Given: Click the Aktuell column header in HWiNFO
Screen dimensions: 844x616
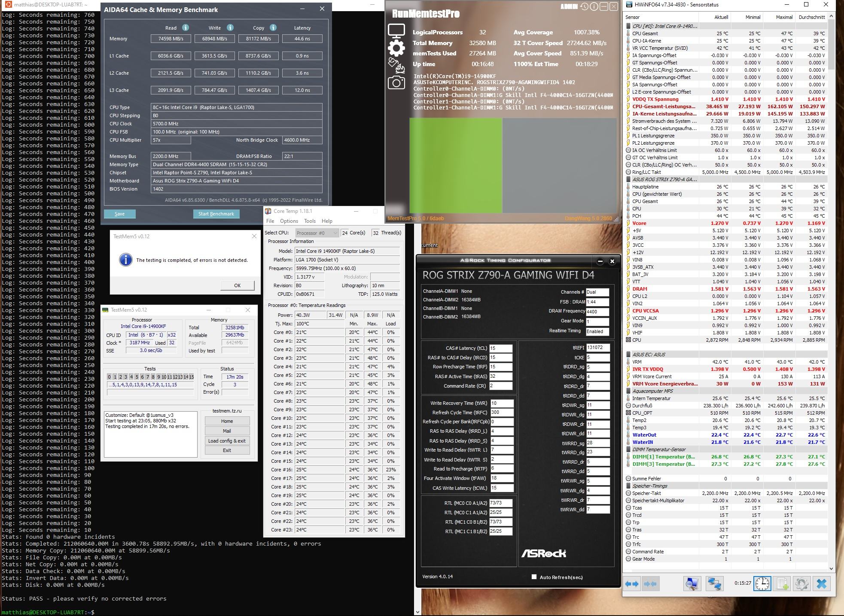Looking at the screenshot, I should coord(714,17).
